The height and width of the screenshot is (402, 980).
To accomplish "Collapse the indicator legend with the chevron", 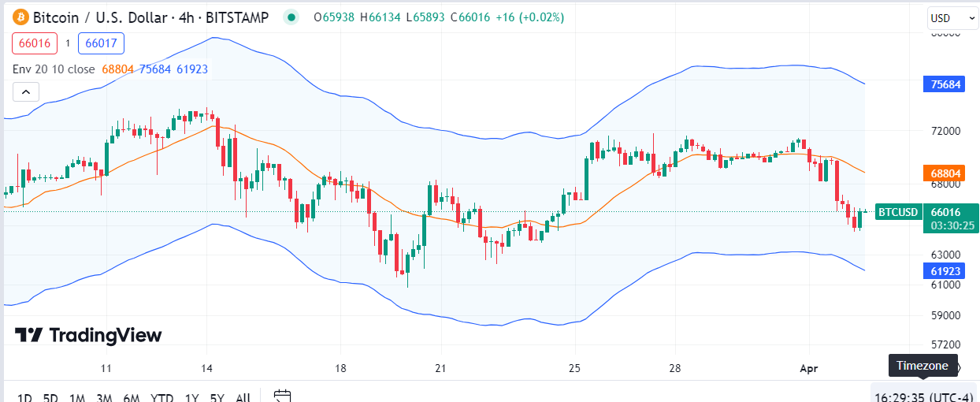I will click(x=25, y=92).
